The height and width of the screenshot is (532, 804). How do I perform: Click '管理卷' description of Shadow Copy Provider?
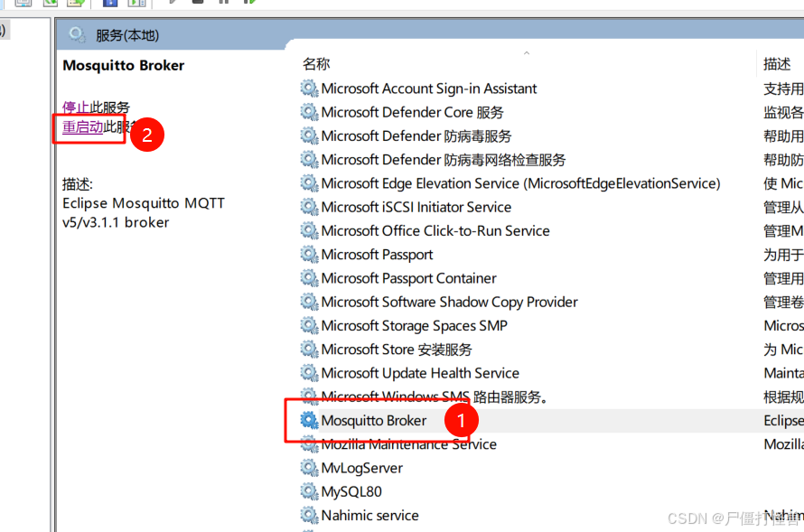[x=783, y=302]
